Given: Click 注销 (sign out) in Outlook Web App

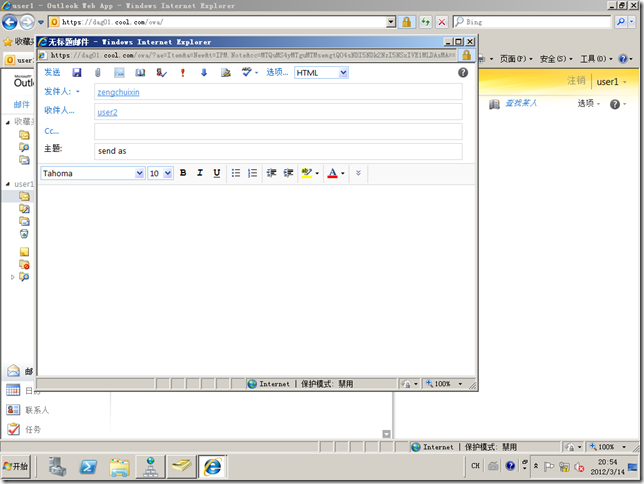Looking at the screenshot, I should coord(576,81).
